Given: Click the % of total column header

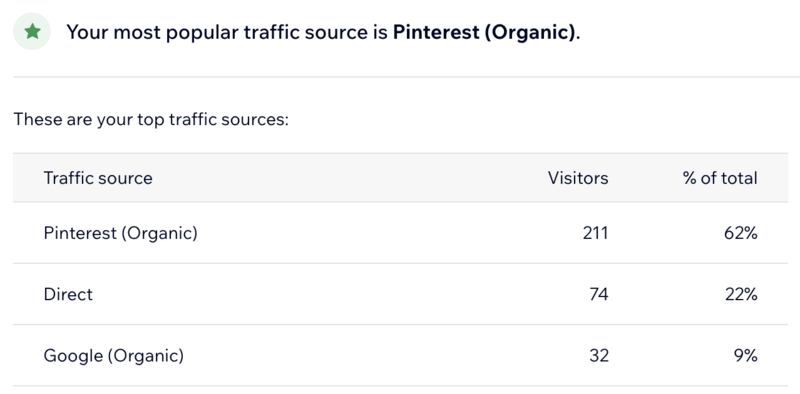Looking at the screenshot, I should coord(720,178).
